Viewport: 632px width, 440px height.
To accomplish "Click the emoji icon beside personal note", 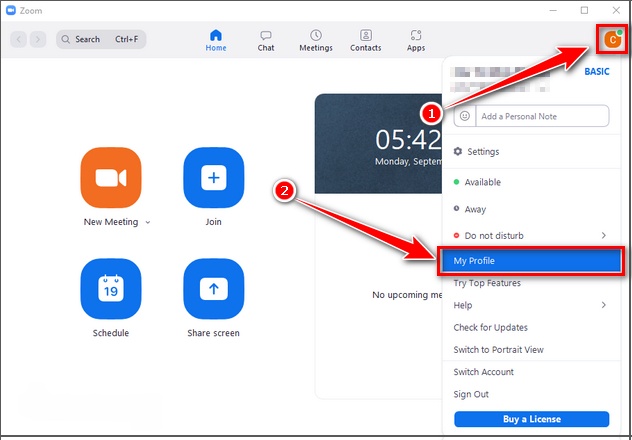I will click(x=465, y=116).
